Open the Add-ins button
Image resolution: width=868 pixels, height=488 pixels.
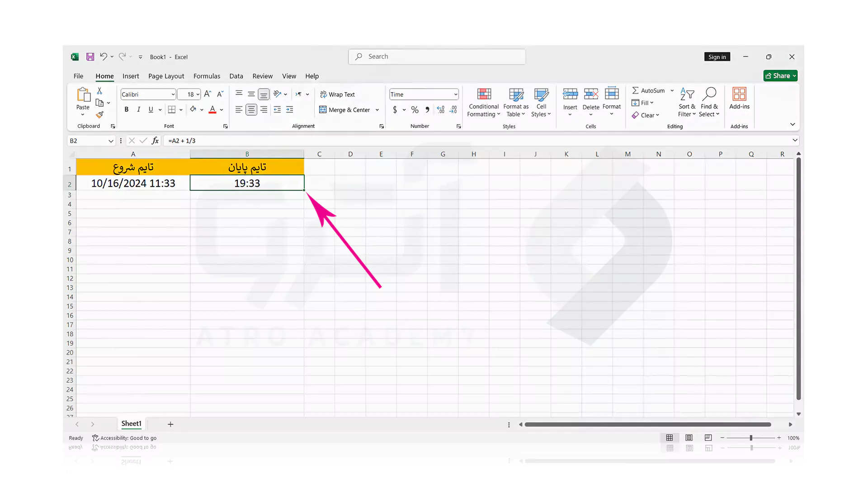click(x=740, y=99)
